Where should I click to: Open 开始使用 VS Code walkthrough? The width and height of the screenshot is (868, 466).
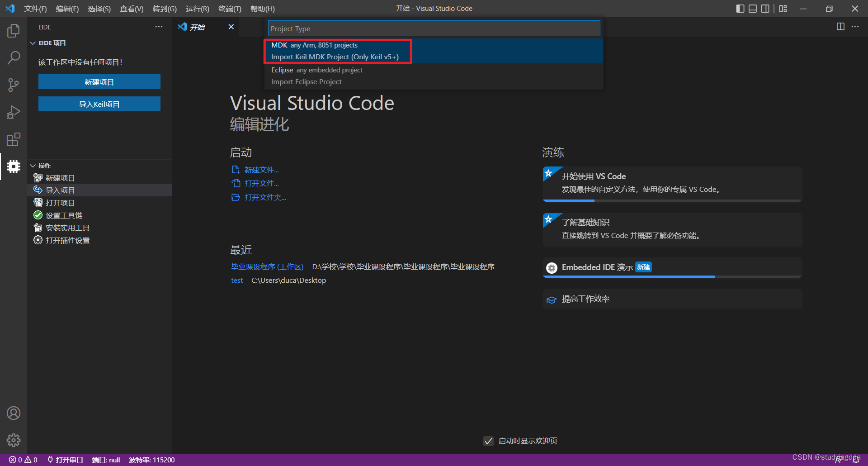point(672,184)
